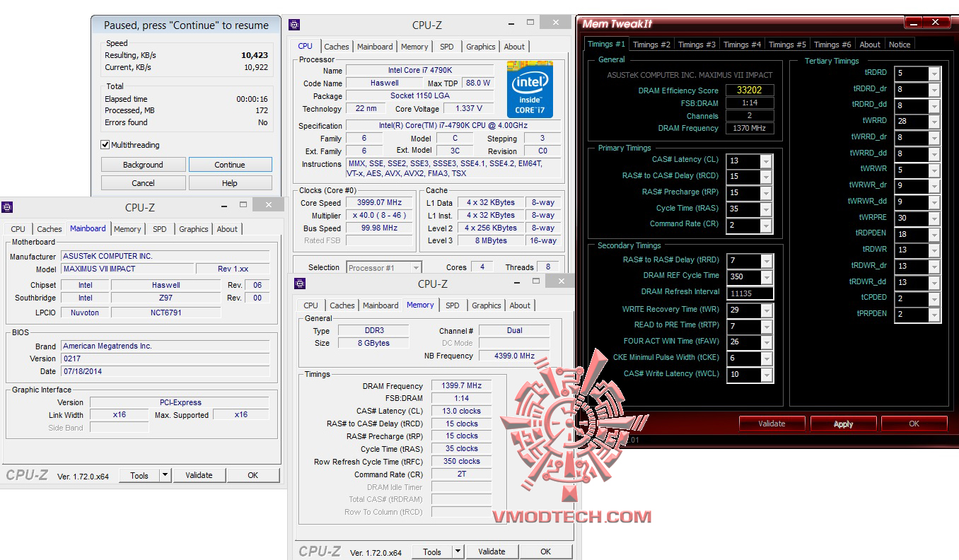This screenshot has height=560, width=959.
Task: Click the motherboard model "MAXIMUS VII IMPACT"
Action: point(127,269)
